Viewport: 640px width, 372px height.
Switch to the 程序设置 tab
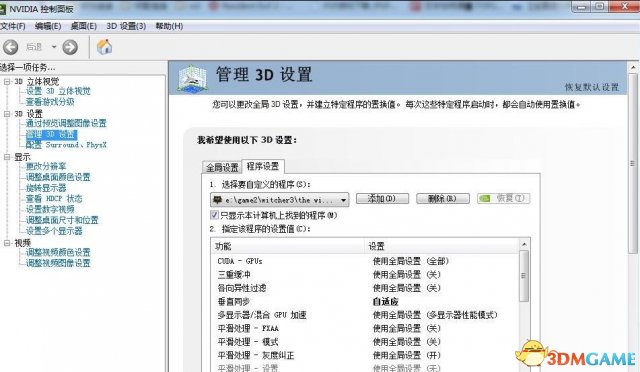tap(263, 166)
